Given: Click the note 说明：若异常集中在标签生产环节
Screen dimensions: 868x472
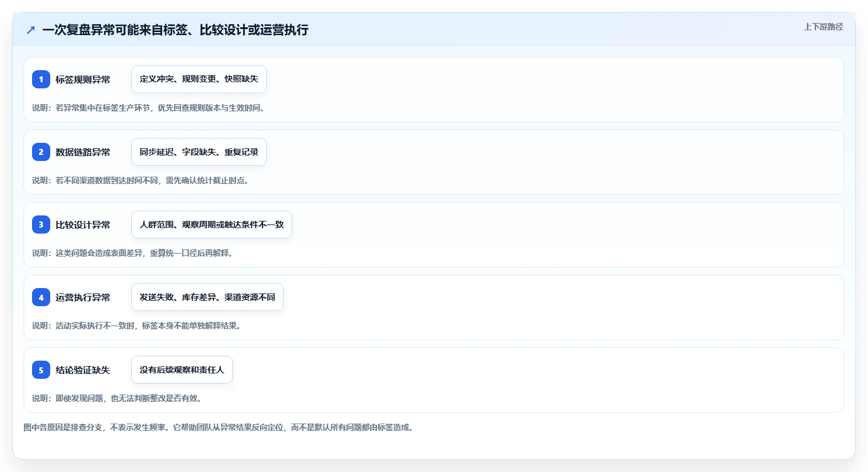Looking at the screenshot, I should (148, 108).
